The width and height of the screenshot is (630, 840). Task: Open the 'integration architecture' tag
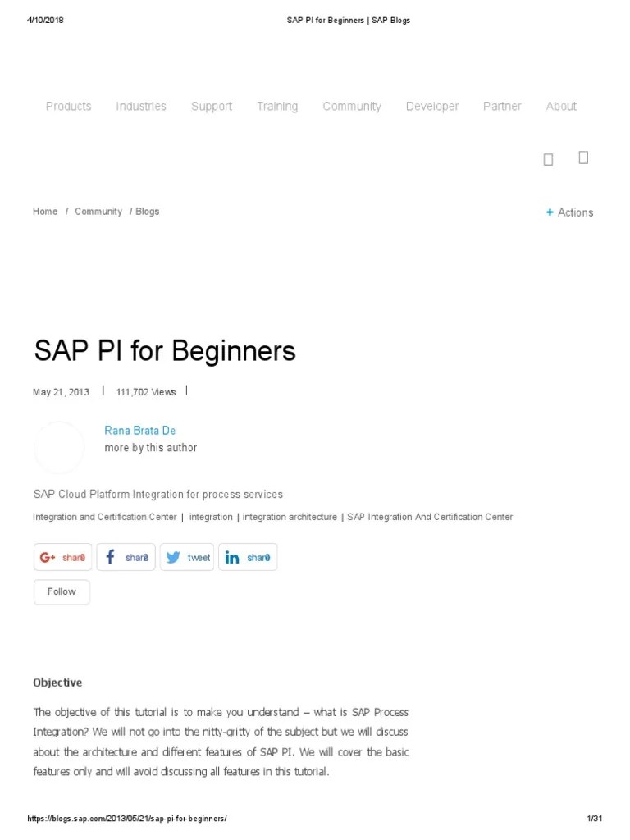coord(289,517)
